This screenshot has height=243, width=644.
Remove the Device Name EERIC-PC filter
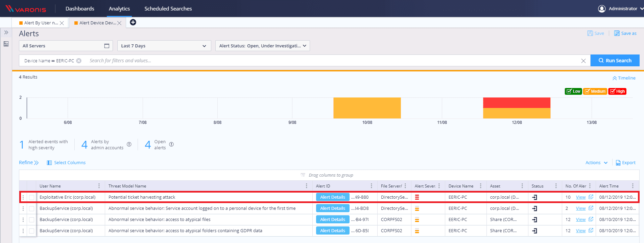point(79,61)
